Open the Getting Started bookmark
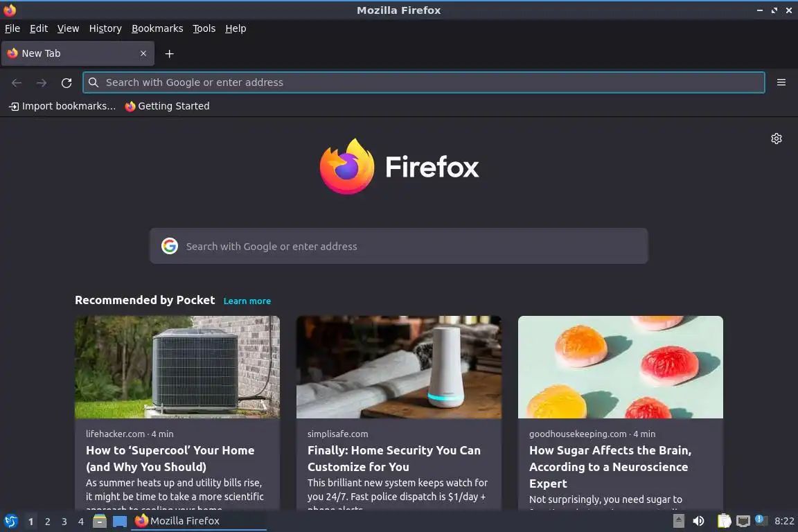The width and height of the screenshot is (798, 532). coord(168,106)
